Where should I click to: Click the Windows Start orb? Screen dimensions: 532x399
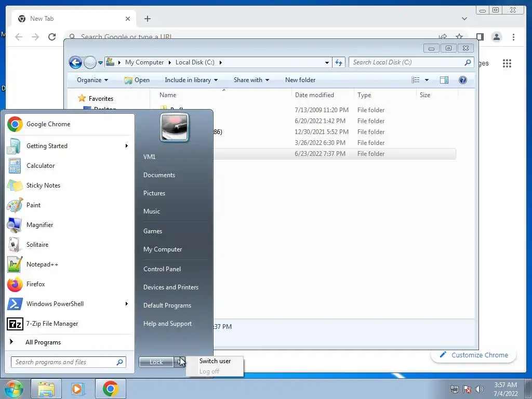[x=13, y=389]
